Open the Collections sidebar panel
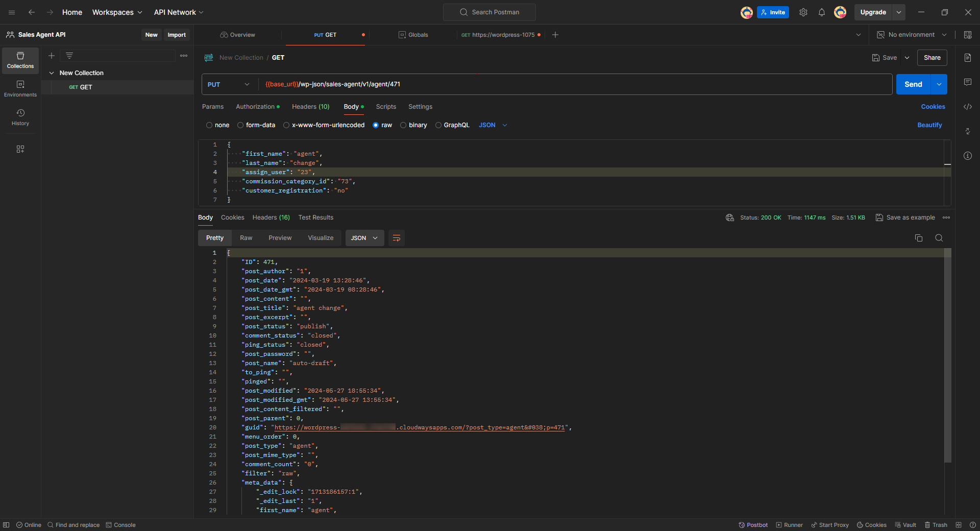The image size is (980, 531). point(20,60)
